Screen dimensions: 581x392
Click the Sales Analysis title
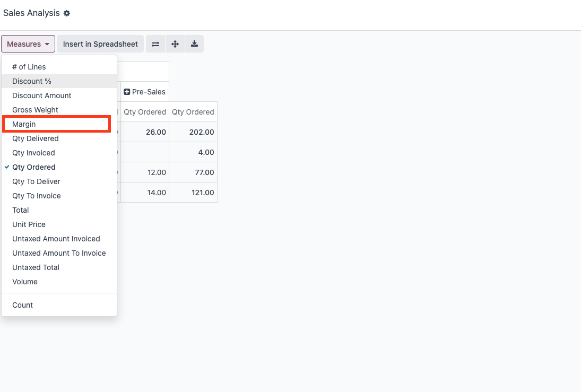point(31,13)
